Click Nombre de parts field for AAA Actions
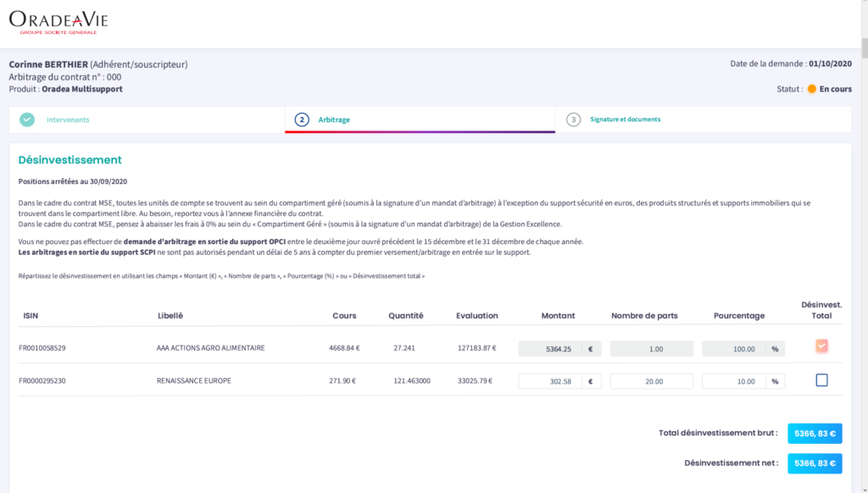868x493 pixels. coord(651,348)
